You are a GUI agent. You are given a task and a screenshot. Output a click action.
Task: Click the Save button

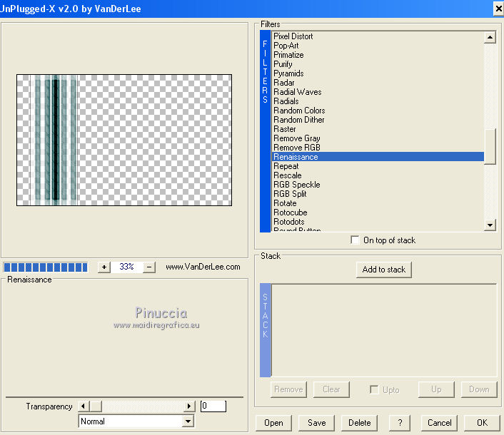[317, 423]
